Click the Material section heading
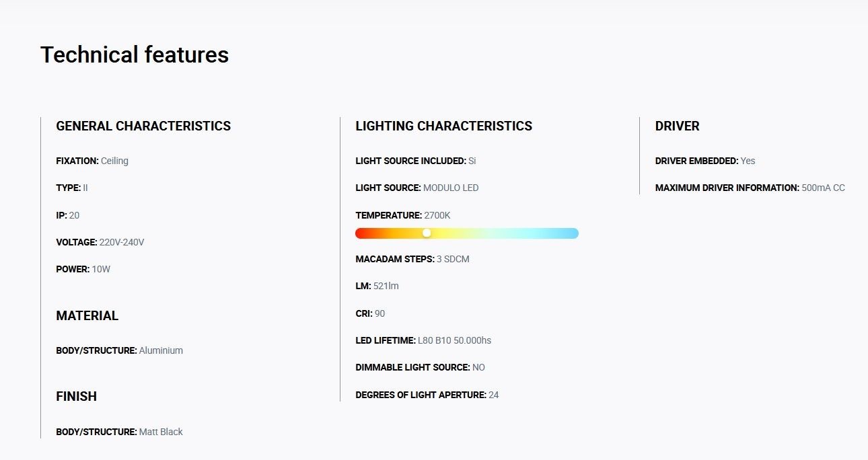This screenshot has height=460, width=868. coord(87,316)
